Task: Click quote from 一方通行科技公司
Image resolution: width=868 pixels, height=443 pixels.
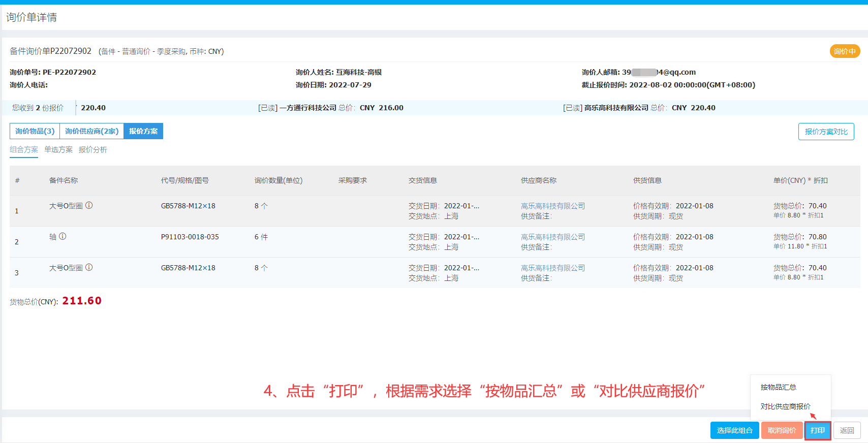Action: [x=331, y=108]
